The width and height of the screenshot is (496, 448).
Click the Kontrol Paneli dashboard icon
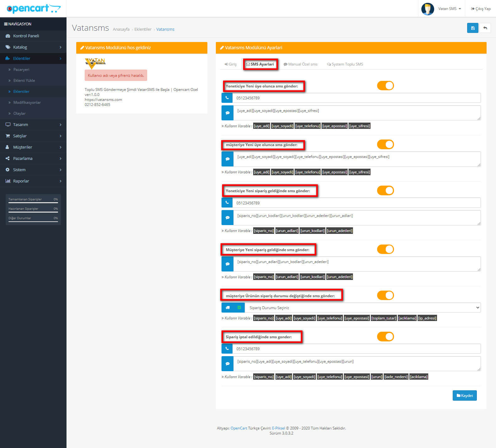pyautogui.click(x=8, y=36)
